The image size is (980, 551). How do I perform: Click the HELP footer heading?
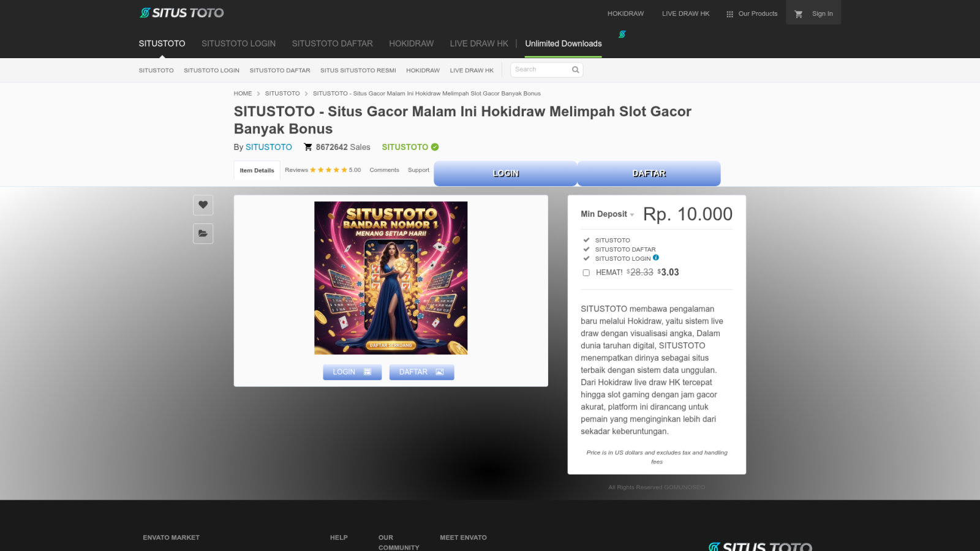coord(339,538)
